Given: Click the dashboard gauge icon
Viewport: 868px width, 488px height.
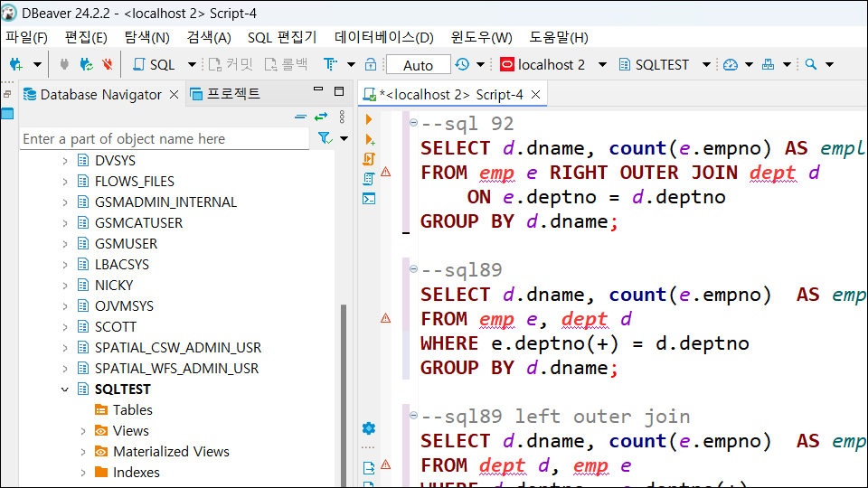Looking at the screenshot, I should pos(731,65).
